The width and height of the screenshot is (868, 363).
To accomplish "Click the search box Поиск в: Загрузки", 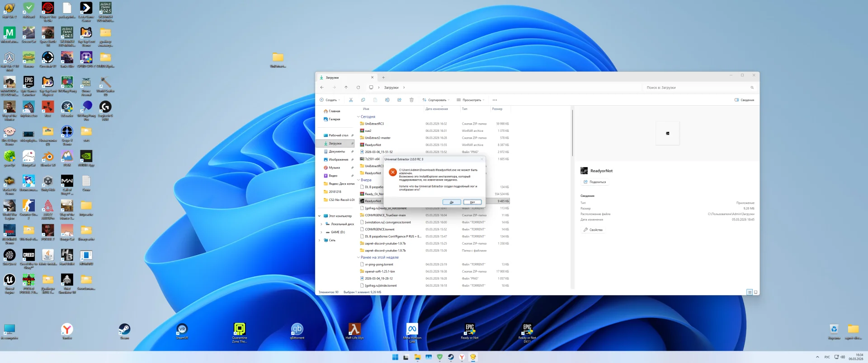I will click(x=696, y=88).
